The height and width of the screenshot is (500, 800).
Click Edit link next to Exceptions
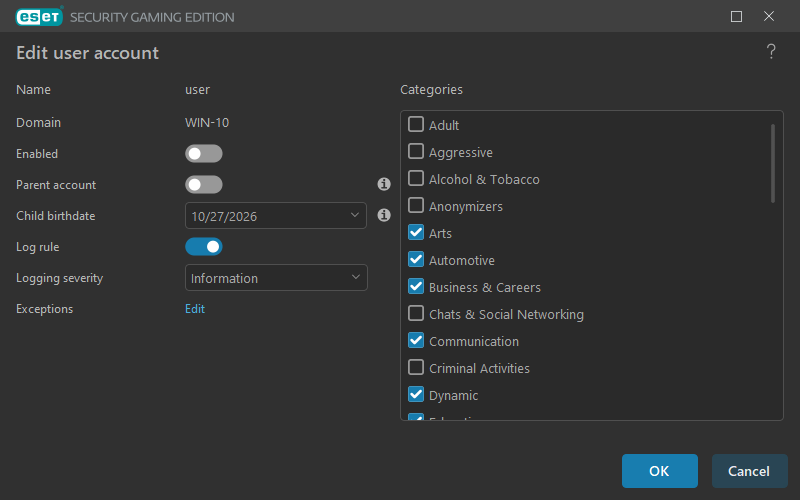click(x=195, y=309)
